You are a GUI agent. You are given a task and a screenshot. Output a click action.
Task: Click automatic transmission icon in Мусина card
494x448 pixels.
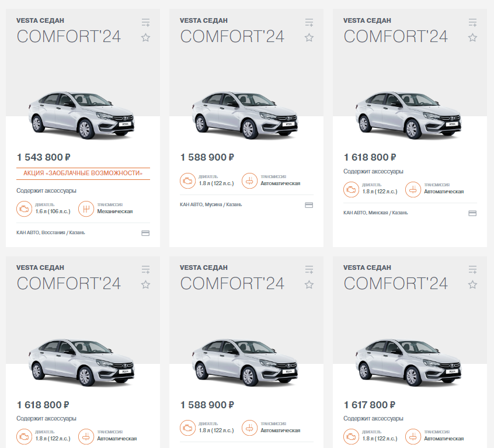(x=249, y=181)
